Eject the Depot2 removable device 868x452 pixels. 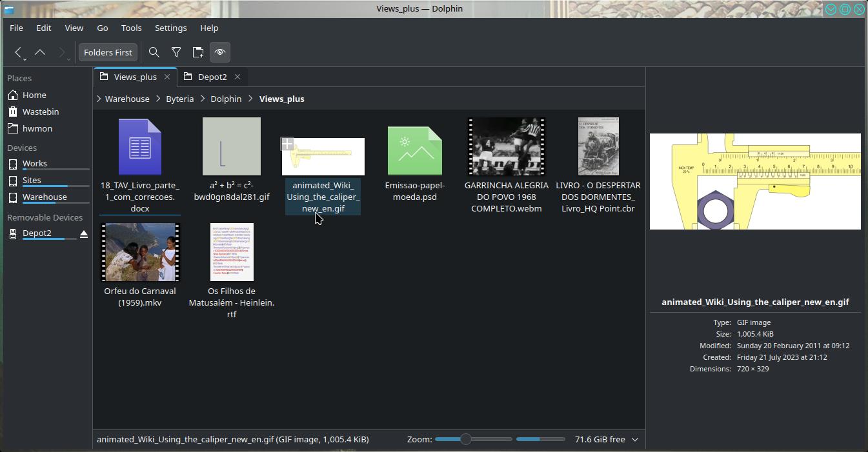(x=84, y=233)
